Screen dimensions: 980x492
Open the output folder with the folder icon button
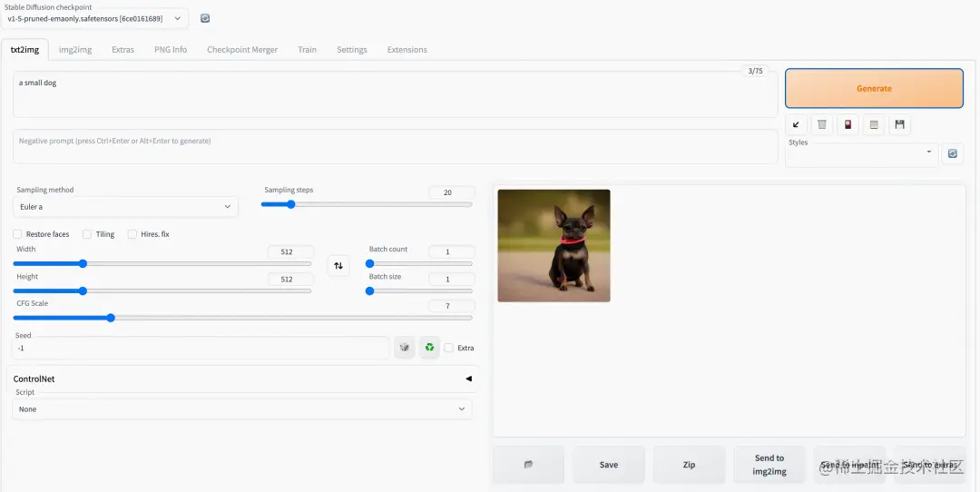528,465
